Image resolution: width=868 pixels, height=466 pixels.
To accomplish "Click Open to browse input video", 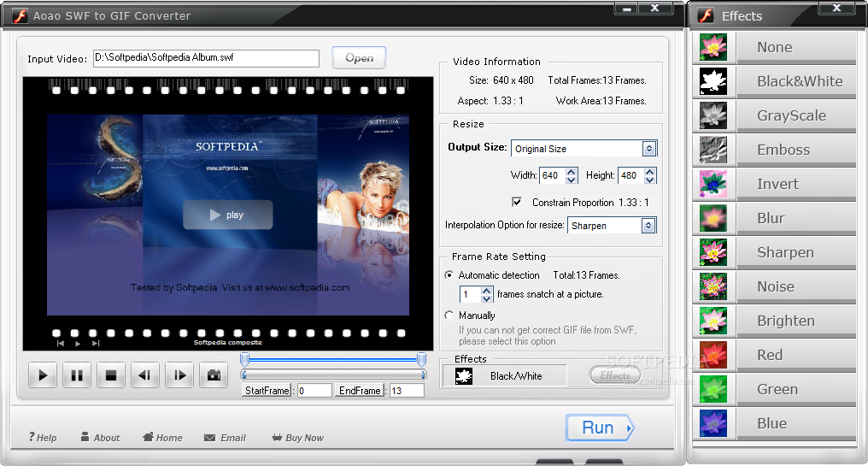I will tap(360, 57).
